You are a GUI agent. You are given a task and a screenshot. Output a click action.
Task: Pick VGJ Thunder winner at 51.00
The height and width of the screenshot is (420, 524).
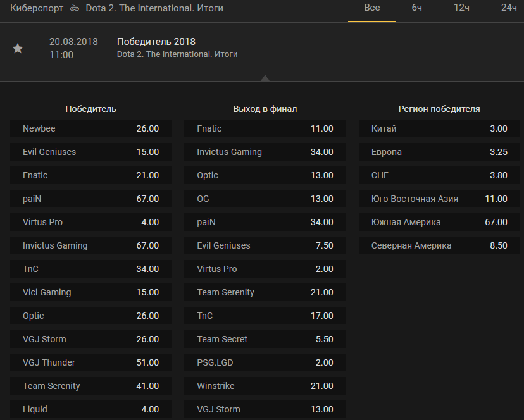pyautogui.click(x=91, y=362)
